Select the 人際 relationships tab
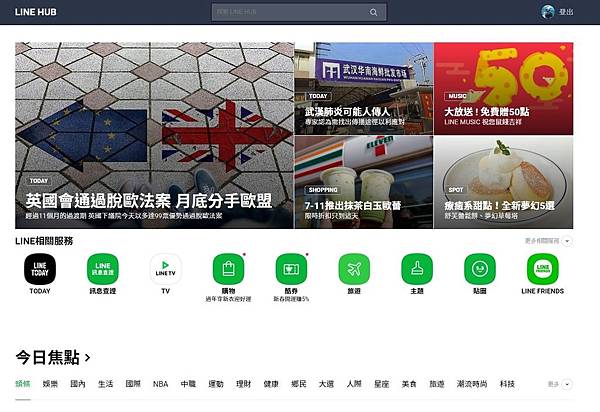The image size is (600, 412). [x=354, y=384]
